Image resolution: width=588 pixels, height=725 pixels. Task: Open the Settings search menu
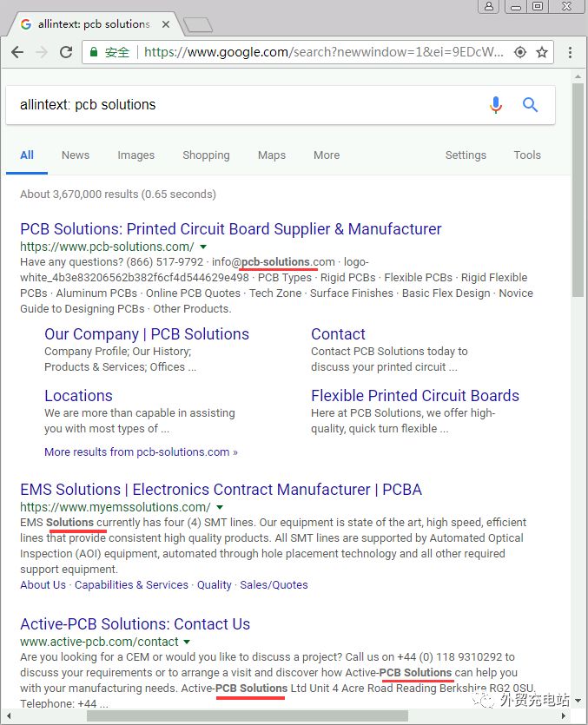[x=466, y=155]
